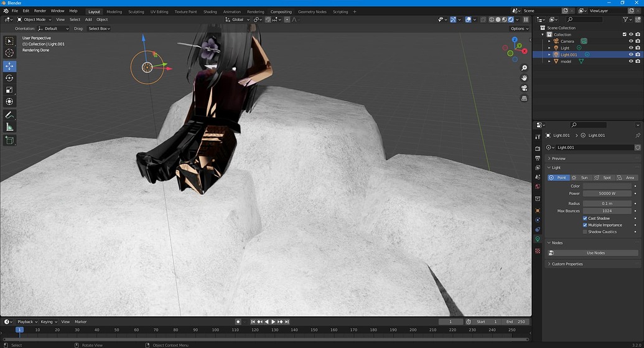Select the Scale tool

coord(9,90)
